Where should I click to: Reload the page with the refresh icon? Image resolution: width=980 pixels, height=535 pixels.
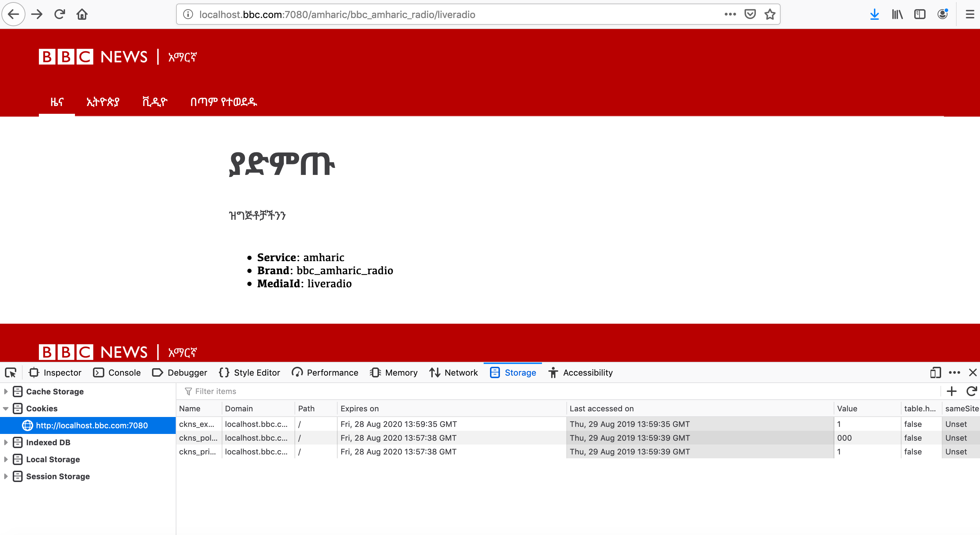(x=59, y=14)
